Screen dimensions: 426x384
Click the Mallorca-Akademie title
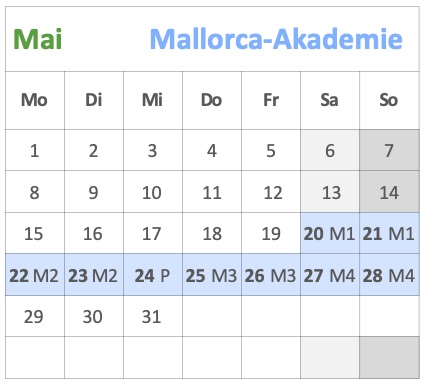276,39
